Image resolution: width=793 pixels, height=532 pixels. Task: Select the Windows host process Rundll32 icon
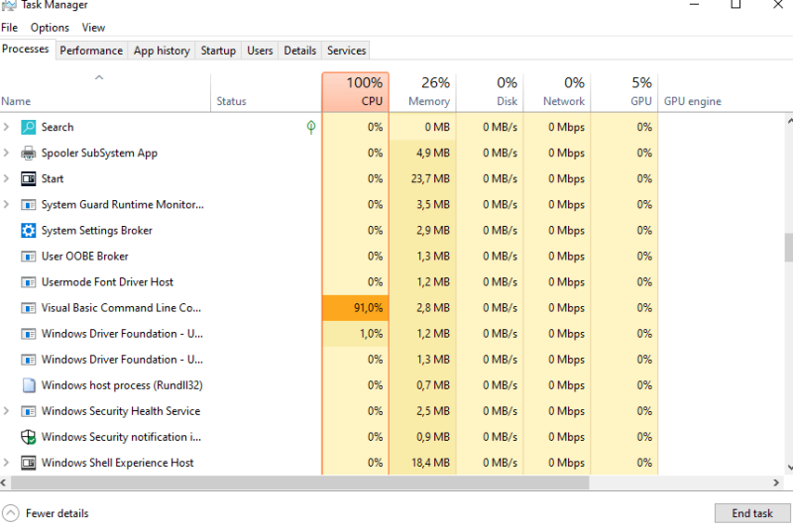click(x=29, y=385)
